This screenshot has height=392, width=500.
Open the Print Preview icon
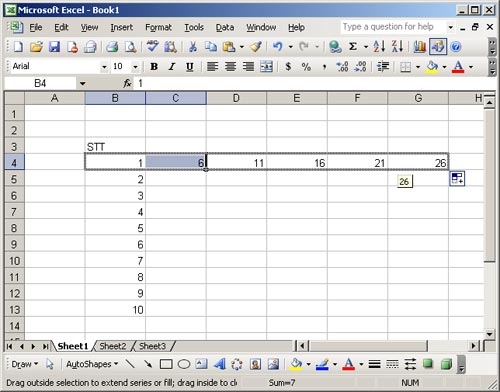tap(130, 47)
